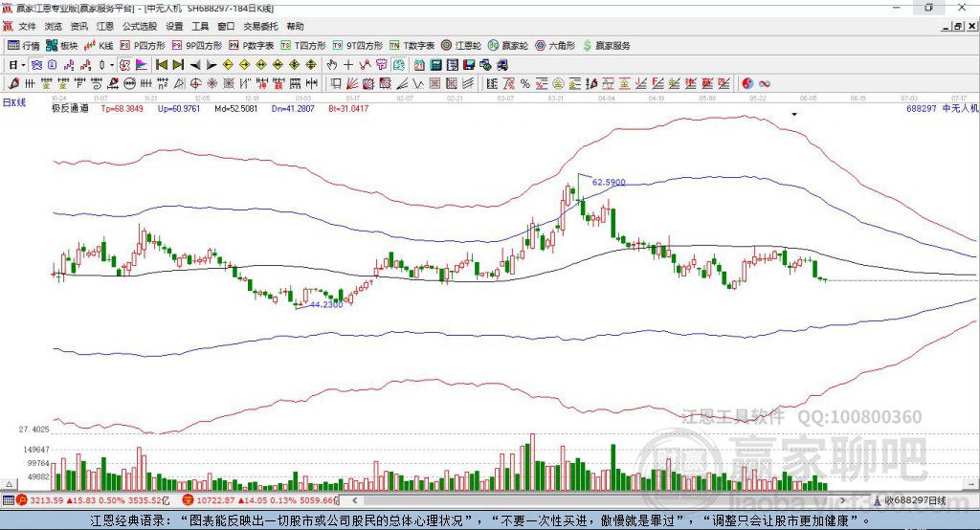The image size is (980, 530).
Task: Click the Tp=68.3849 value
Action: click(122, 108)
